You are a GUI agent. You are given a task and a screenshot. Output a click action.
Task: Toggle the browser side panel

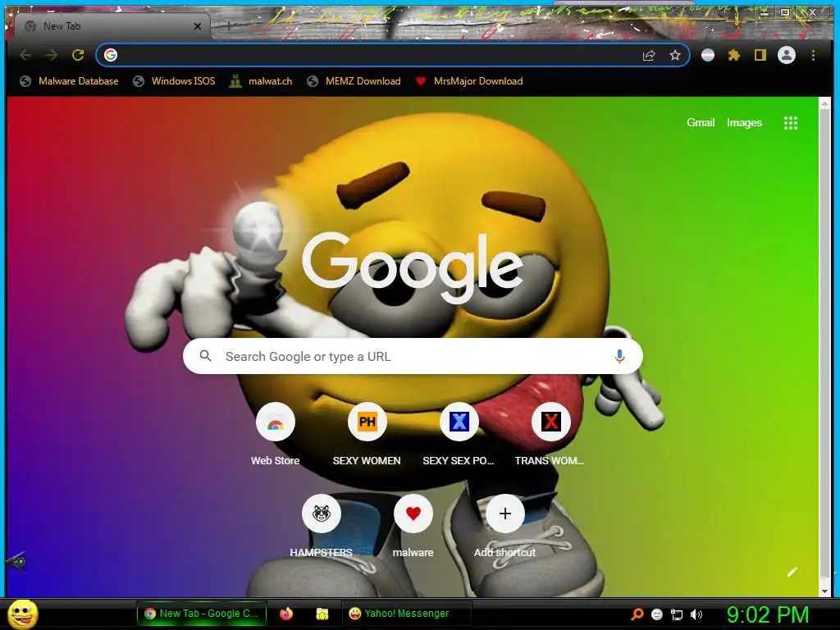pyautogui.click(x=760, y=55)
